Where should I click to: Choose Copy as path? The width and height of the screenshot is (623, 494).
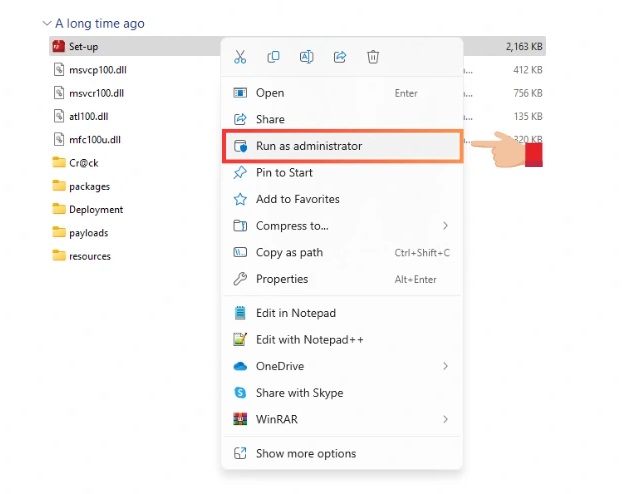coord(342,252)
